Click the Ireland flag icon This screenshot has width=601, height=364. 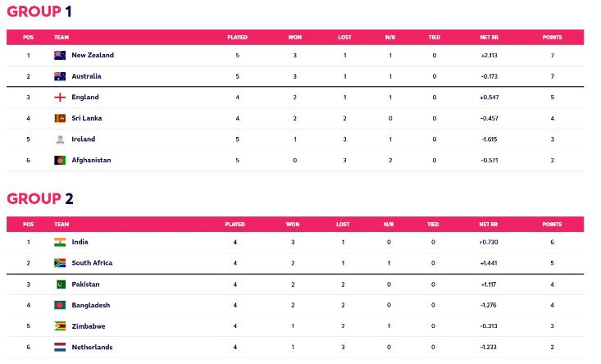60,139
